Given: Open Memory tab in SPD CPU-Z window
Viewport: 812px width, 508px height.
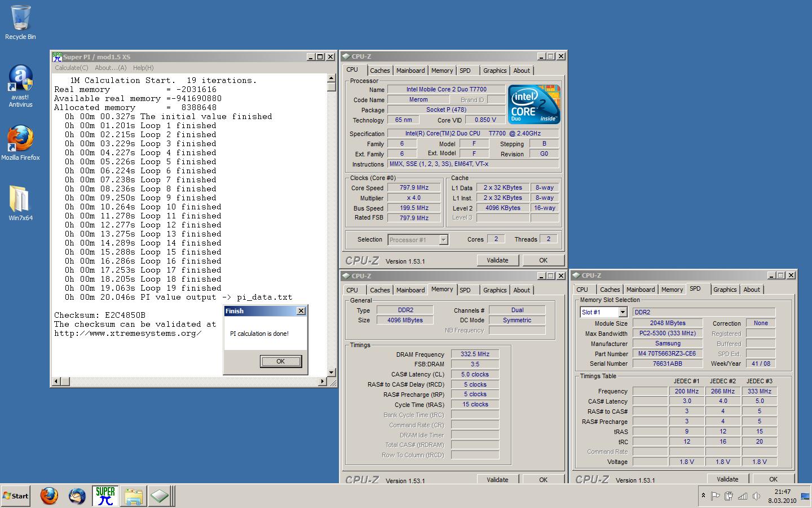Looking at the screenshot, I should click(672, 290).
